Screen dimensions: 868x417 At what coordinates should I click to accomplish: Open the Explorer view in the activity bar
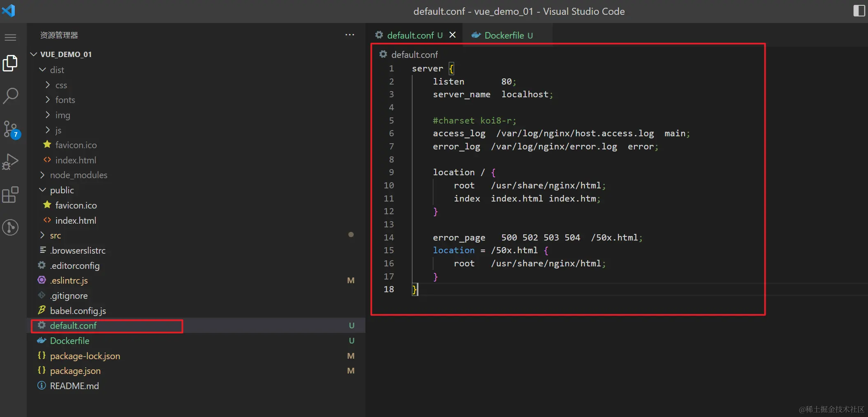click(10, 63)
